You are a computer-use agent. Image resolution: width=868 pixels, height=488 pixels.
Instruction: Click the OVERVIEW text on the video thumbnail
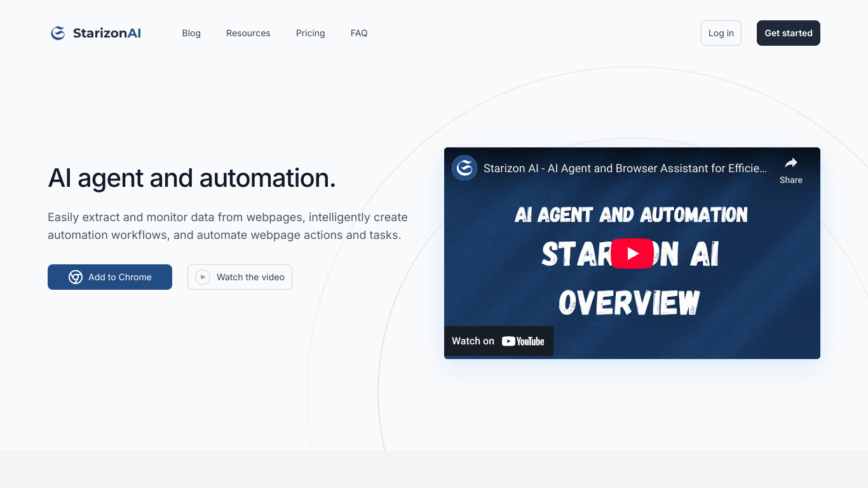629,302
